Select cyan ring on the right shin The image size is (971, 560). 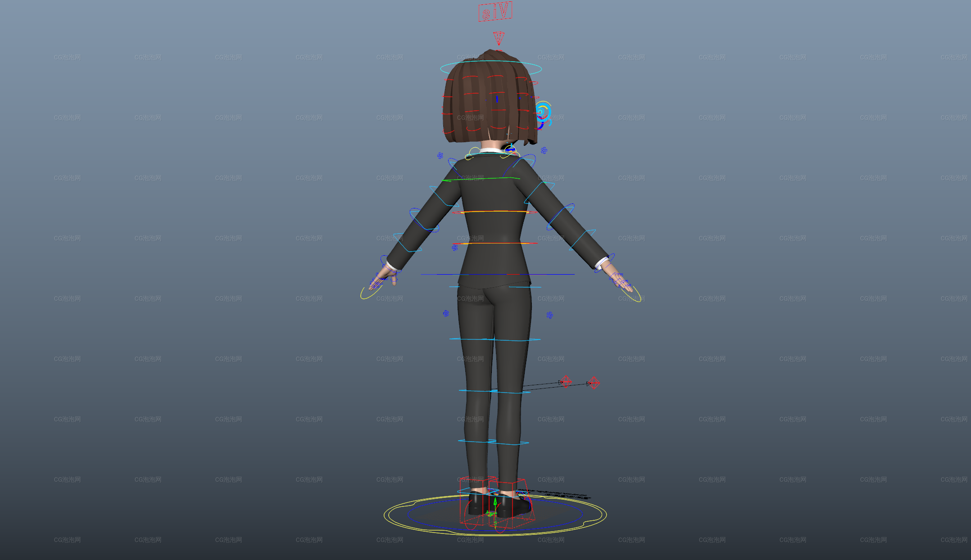(508, 443)
